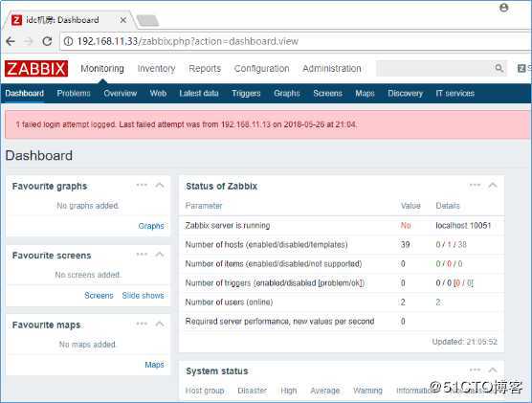Open Favourite graphs options menu dots
The image size is (532, 403).
(x=142, y=185)
